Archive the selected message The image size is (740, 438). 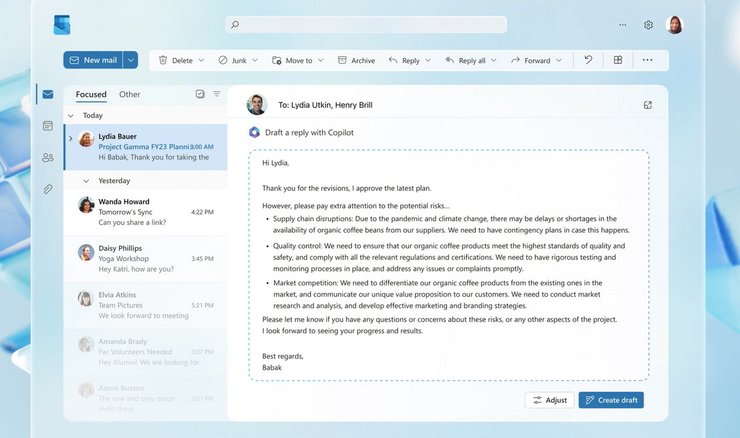click(x=356, y=60)
